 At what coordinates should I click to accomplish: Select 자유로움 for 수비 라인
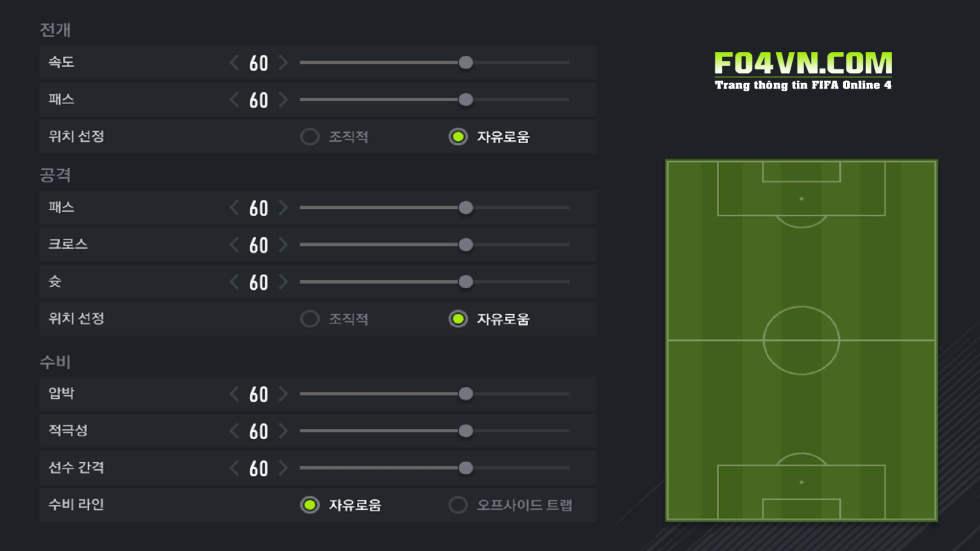pyautogui.click(x=310, y=505)
